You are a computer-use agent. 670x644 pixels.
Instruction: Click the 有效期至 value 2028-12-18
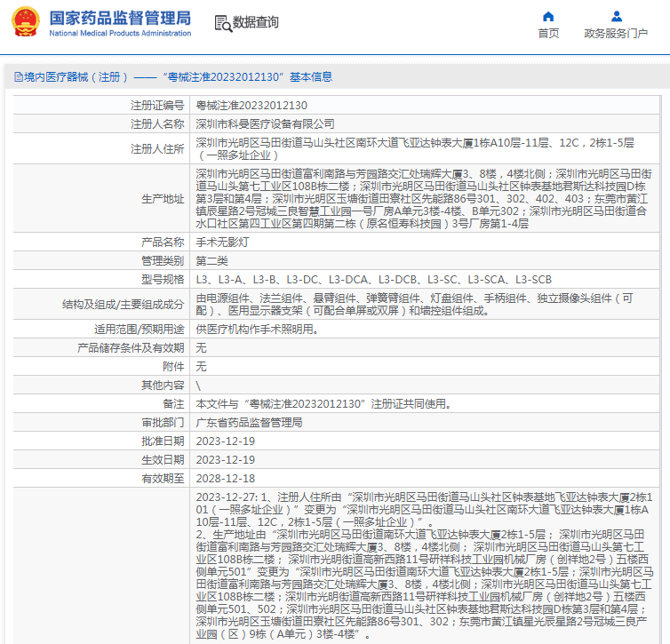(x=225, y=479)
